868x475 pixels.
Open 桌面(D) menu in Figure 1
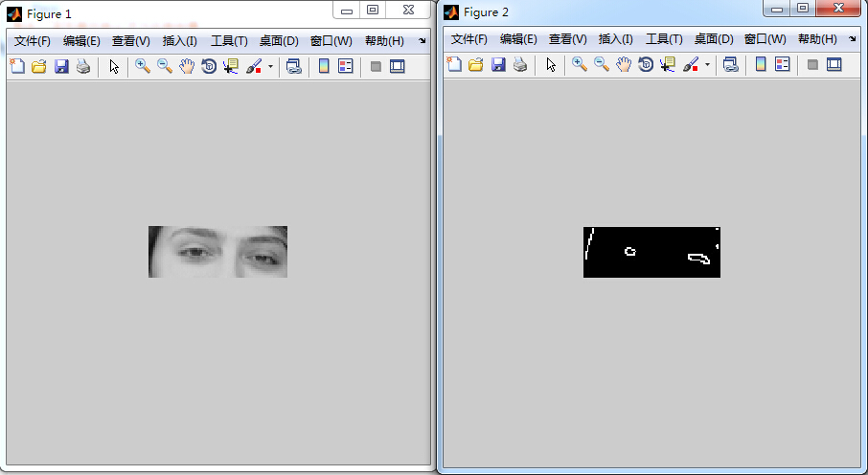[x=279, y=41]
